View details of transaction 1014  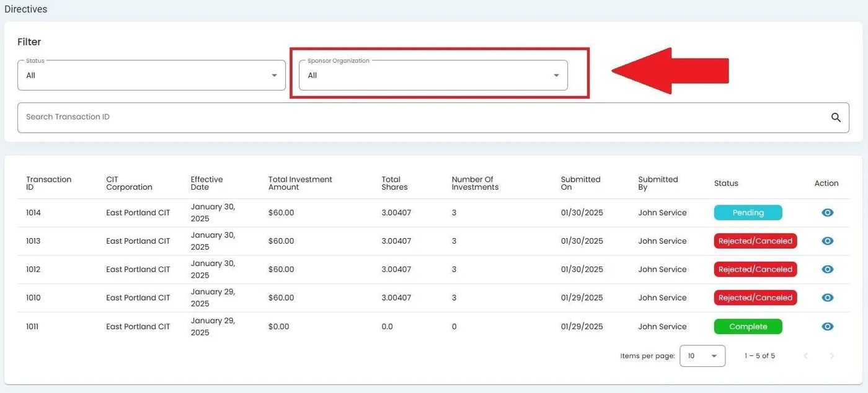click(827, 213)
